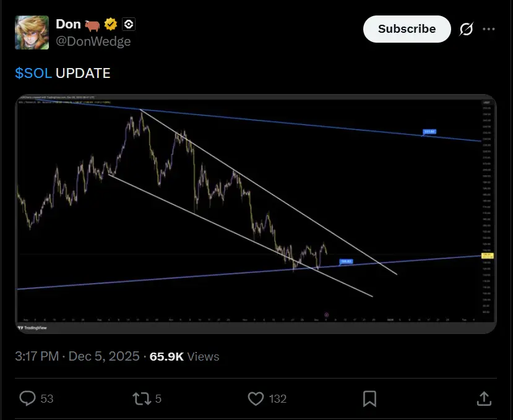Image resolution: width=513 pixels, height=420 pixels.
Task: Visit the @DonWedge handle
Action: click(x=93, y=41)
